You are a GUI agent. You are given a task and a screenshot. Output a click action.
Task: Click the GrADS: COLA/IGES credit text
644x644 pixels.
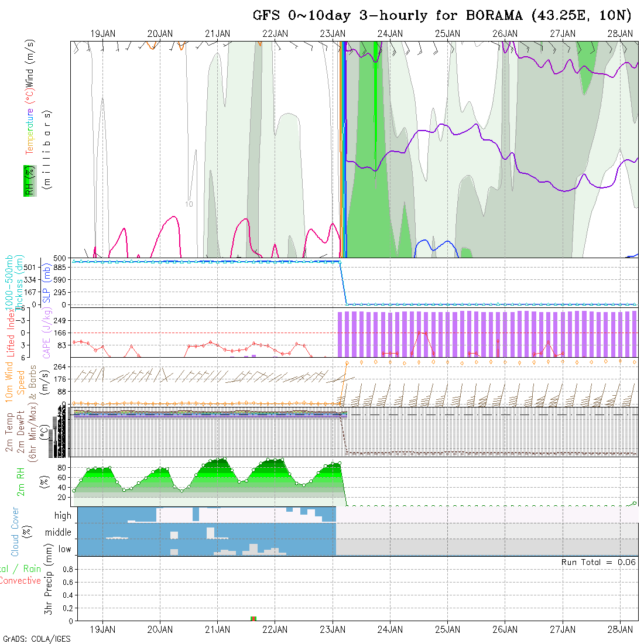pos(37,639)
